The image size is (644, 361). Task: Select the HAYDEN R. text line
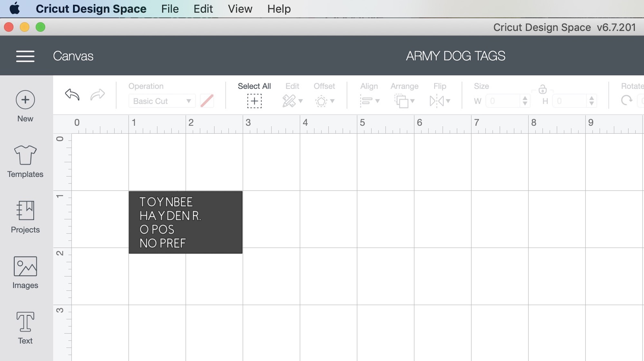tap(170, 216)
